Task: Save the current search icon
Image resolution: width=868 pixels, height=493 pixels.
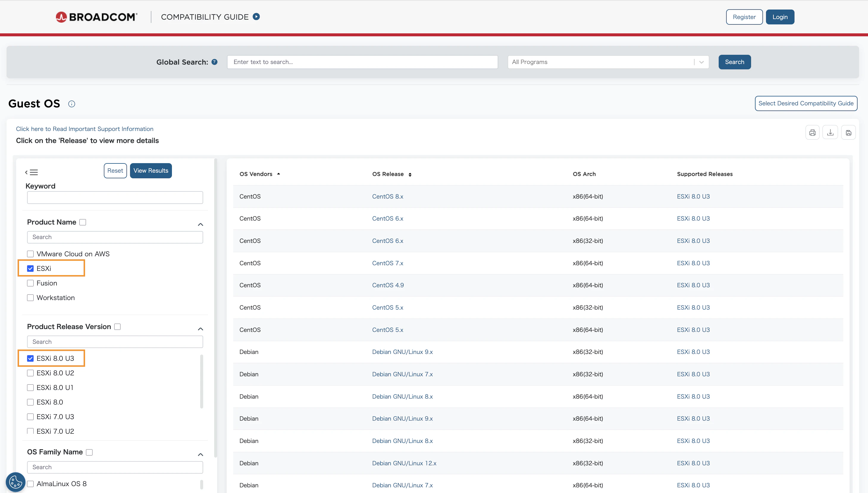Action: point(848,133)
